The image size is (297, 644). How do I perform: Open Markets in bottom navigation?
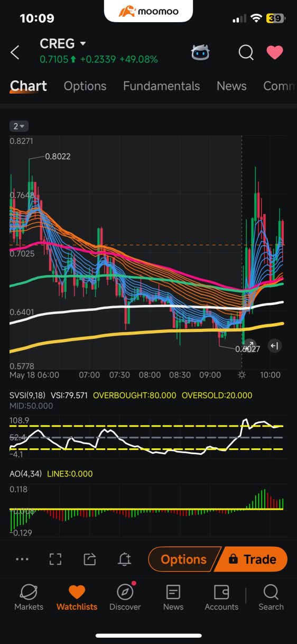pyautogui.click(x=29, y=597)
